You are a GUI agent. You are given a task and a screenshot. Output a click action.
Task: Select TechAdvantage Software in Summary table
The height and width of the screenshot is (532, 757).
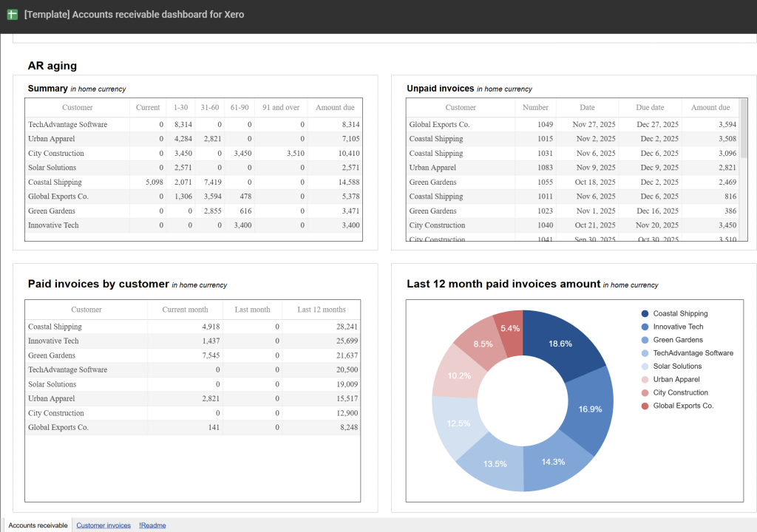click(x=67, y=125)
